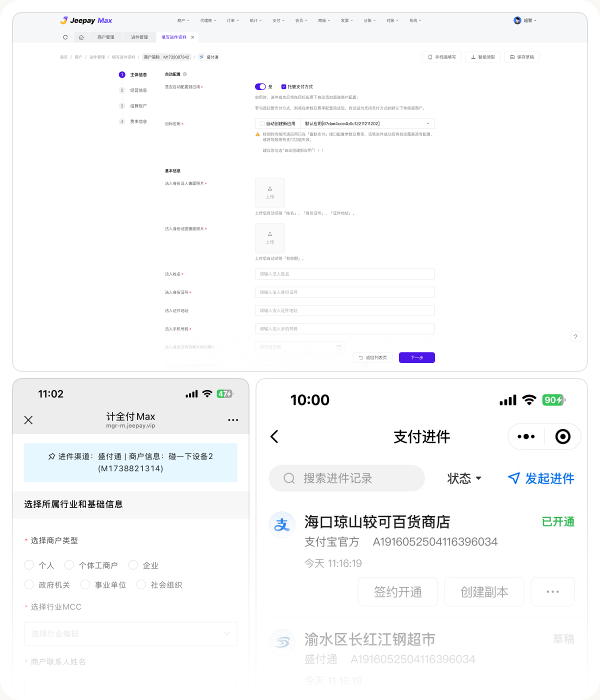Click the 盛付通 channel icon in the breadcrumb
The width and height of the screenshot is (600, 700).
click(201, 57)
